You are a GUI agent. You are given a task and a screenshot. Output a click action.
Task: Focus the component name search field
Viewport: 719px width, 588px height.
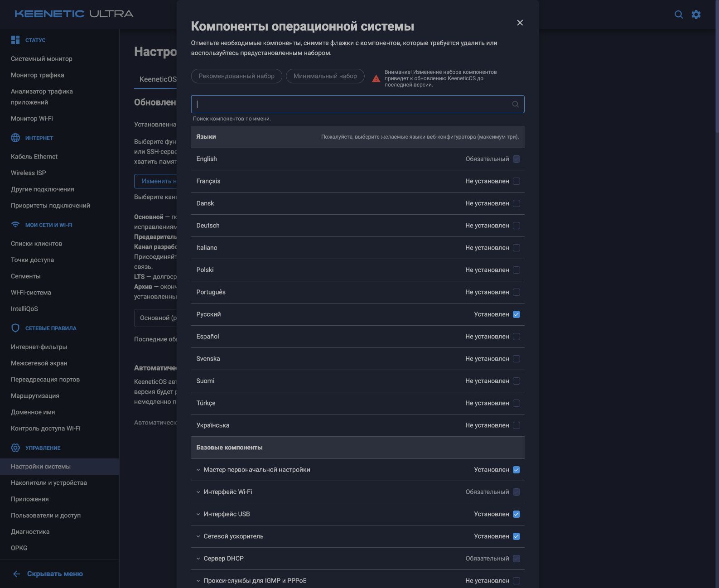pos(358,104)
